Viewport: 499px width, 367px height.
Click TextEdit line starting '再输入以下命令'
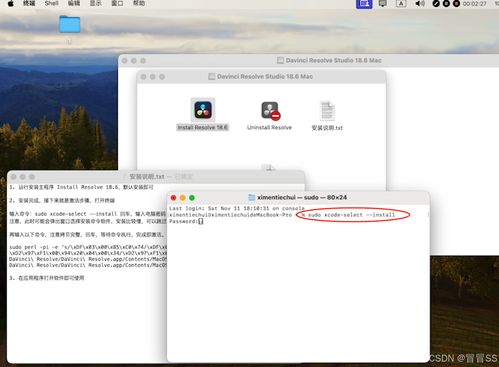point(87,234)
